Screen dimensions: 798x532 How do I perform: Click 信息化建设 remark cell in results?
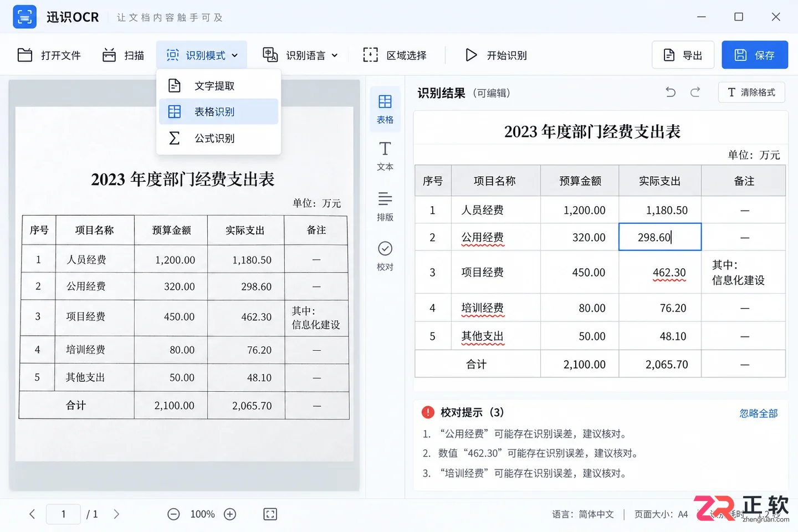coord(743,272)
